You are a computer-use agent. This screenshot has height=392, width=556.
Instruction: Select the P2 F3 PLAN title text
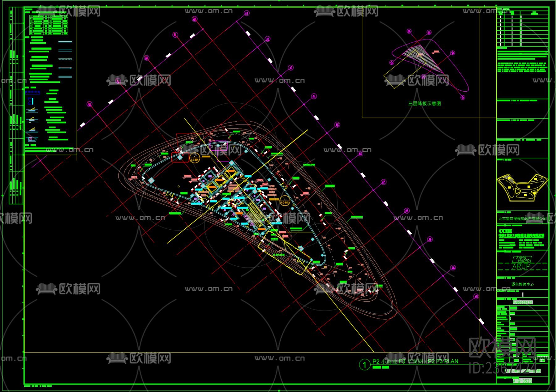pyautogui.click(x=415, y=361)
